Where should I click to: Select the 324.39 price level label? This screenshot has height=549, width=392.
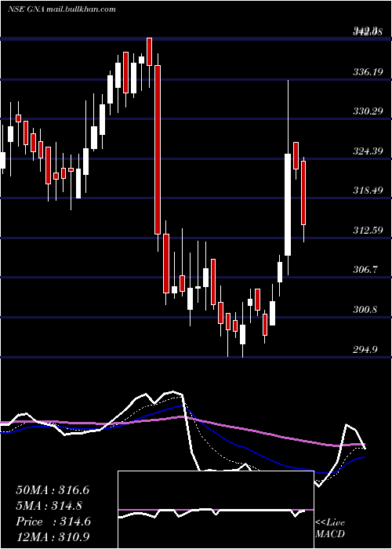[x=368, y=151]
